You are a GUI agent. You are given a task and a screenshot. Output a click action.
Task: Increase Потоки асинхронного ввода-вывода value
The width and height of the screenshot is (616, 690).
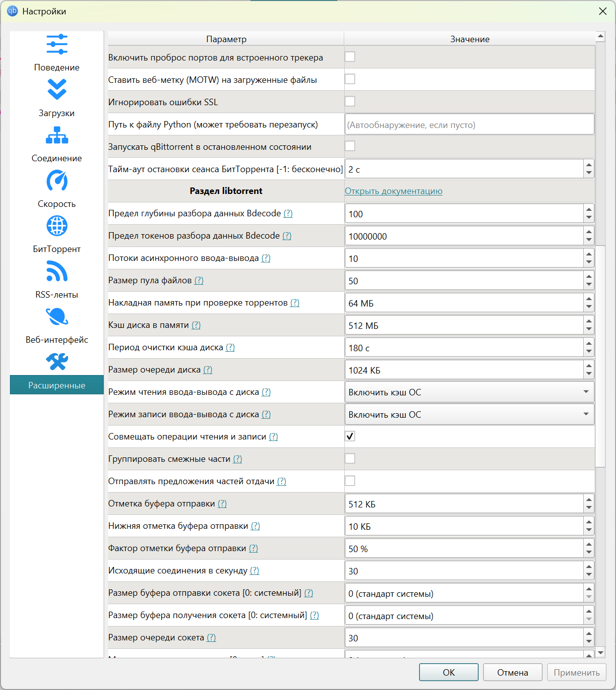coord(589,254)
